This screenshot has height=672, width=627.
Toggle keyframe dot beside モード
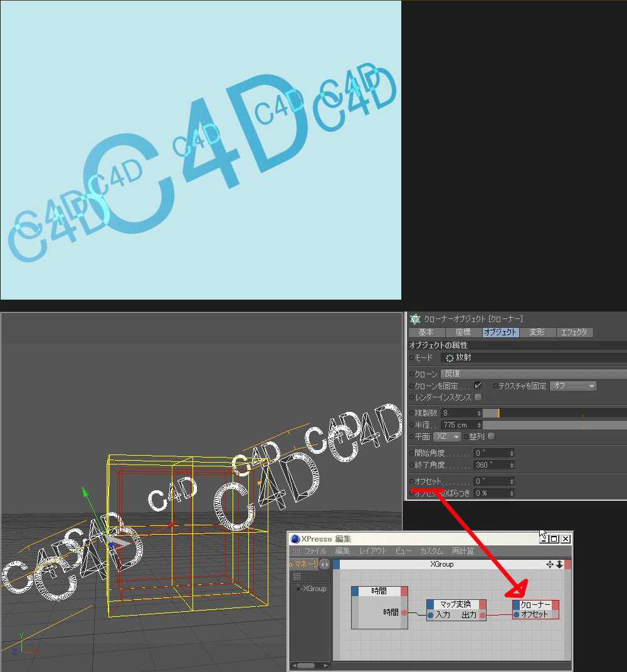tap(411, 357)
